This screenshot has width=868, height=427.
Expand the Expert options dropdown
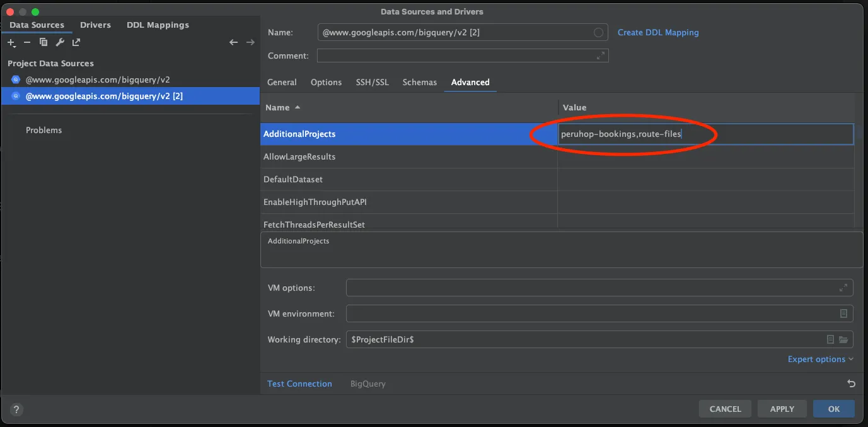point(820,359)
